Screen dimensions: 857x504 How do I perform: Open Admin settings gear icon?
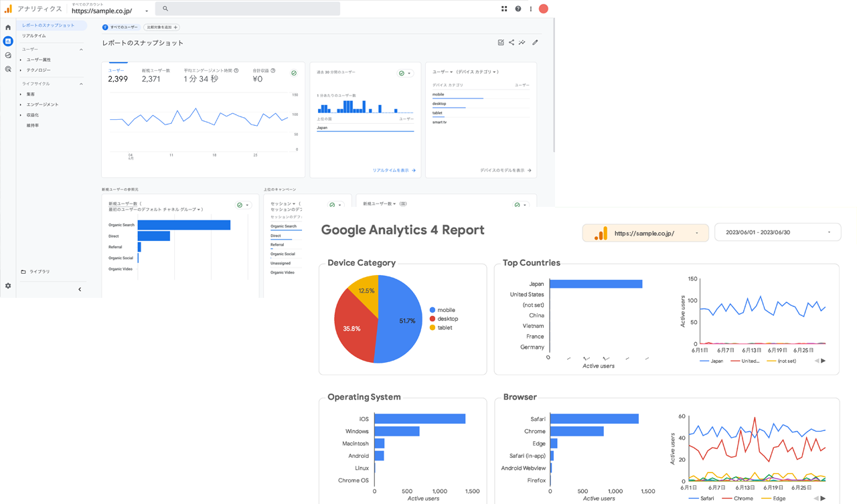(8, 286)
